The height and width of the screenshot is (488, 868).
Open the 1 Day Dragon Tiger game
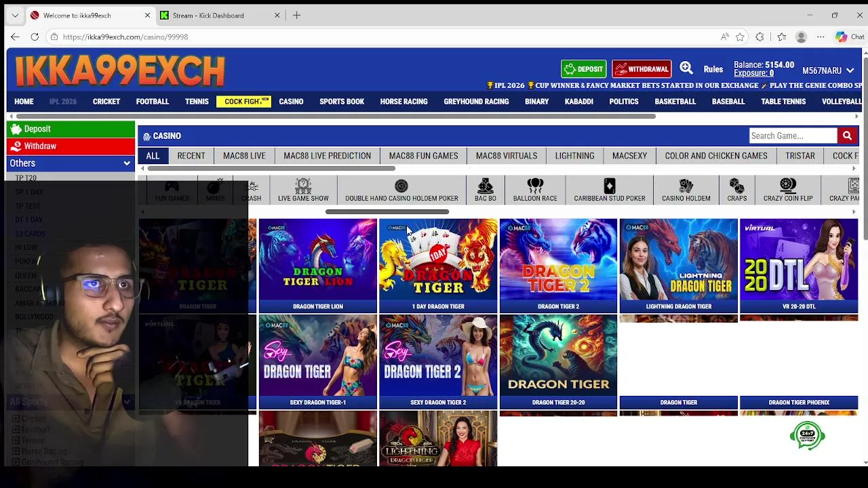tap(438, 266)
